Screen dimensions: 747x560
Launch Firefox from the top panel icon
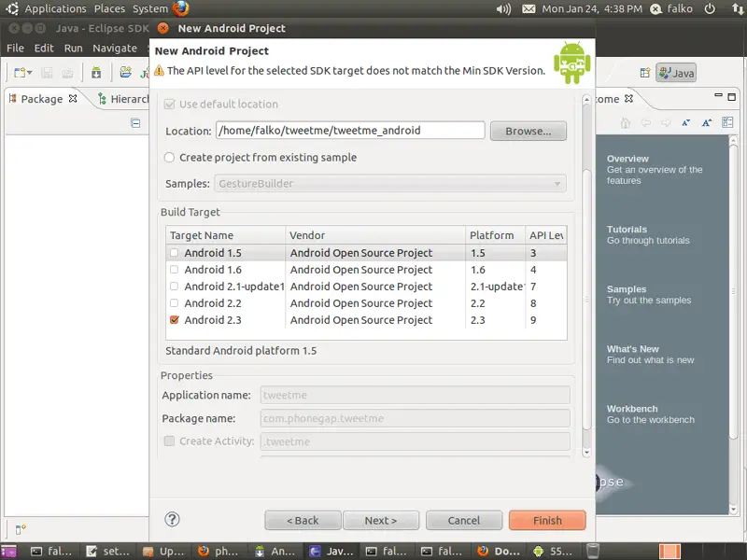pos(181,8)
